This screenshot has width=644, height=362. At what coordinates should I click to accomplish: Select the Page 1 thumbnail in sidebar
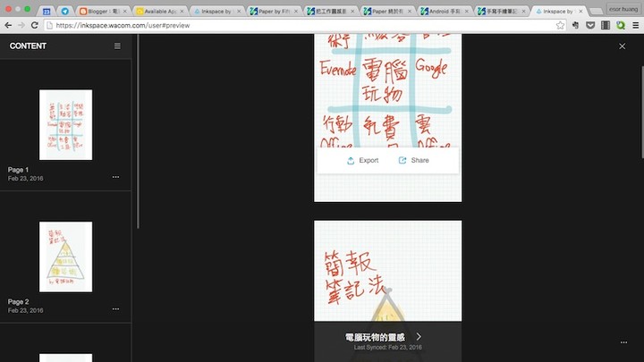click(x=65, y=124)
